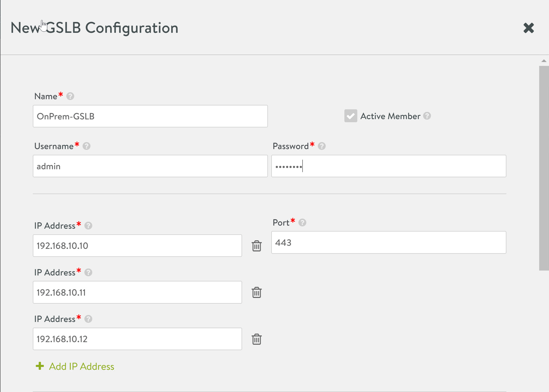Click the Name field containing OnPrem-GSLB

click(x=150, y=116)
